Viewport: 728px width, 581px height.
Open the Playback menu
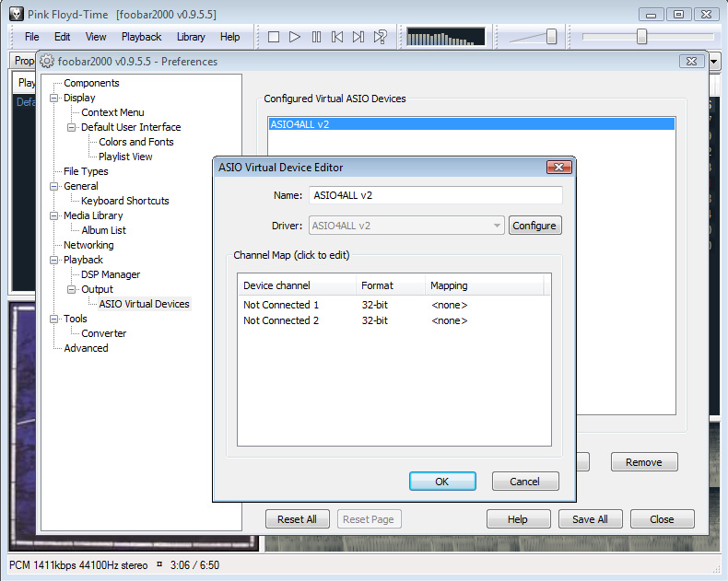pos(141,37)
